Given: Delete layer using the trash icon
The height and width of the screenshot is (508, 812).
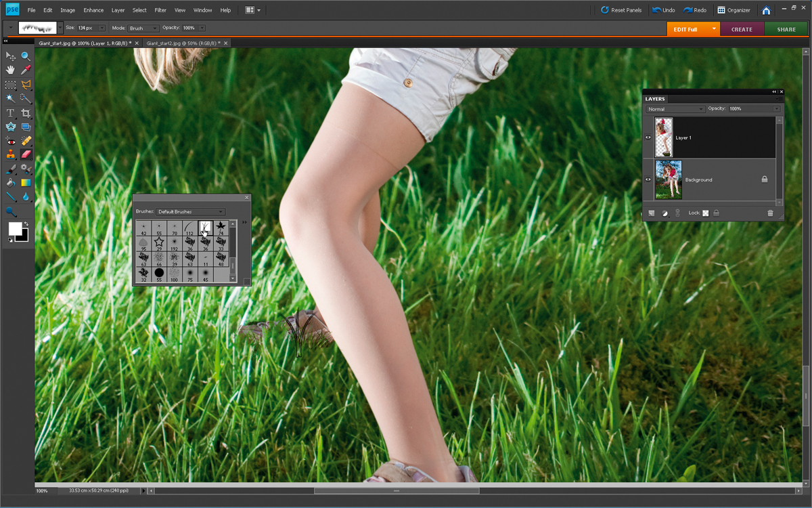Looking at the screenshot, I should coord(770,213).
